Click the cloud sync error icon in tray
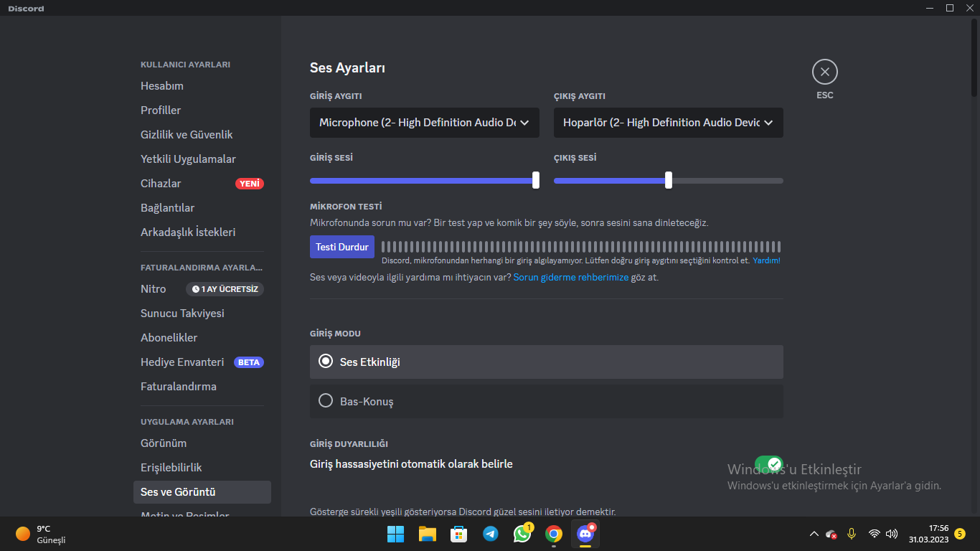 831,534
